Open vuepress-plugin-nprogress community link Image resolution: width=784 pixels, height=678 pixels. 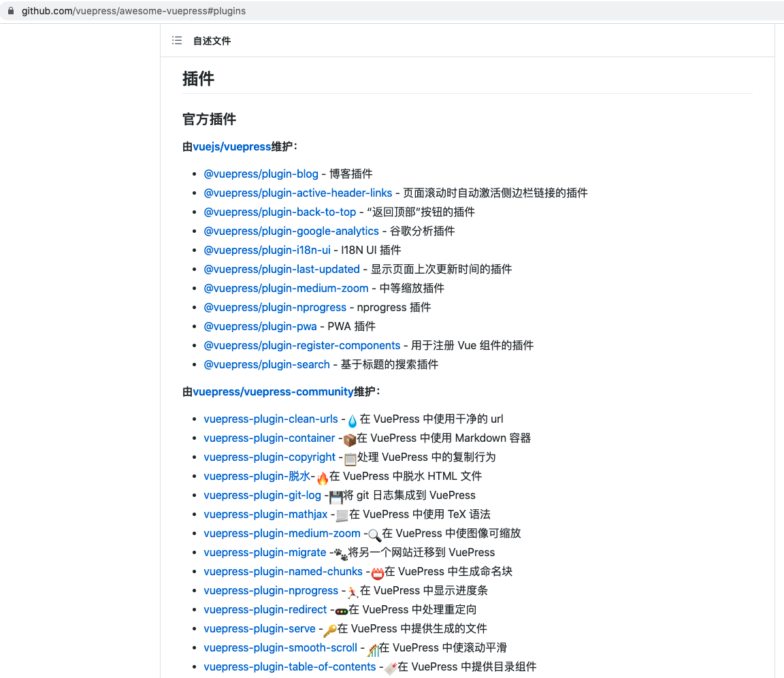click(x=271, y=590)
